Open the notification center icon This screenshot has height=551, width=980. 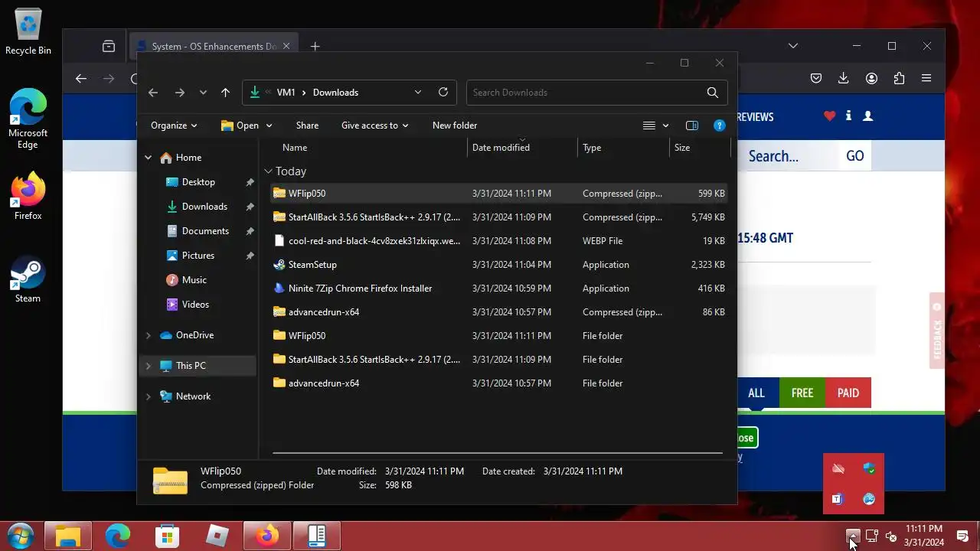(x=962, y=536)
